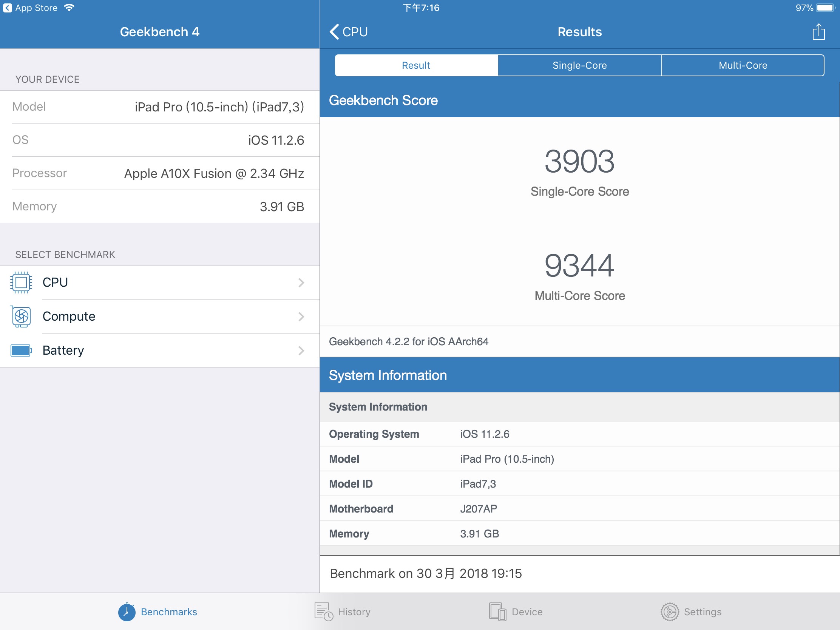Tap the CPU chip benchmark icon
This screenshot has width=840, height=630.
(x=21, y=283)
